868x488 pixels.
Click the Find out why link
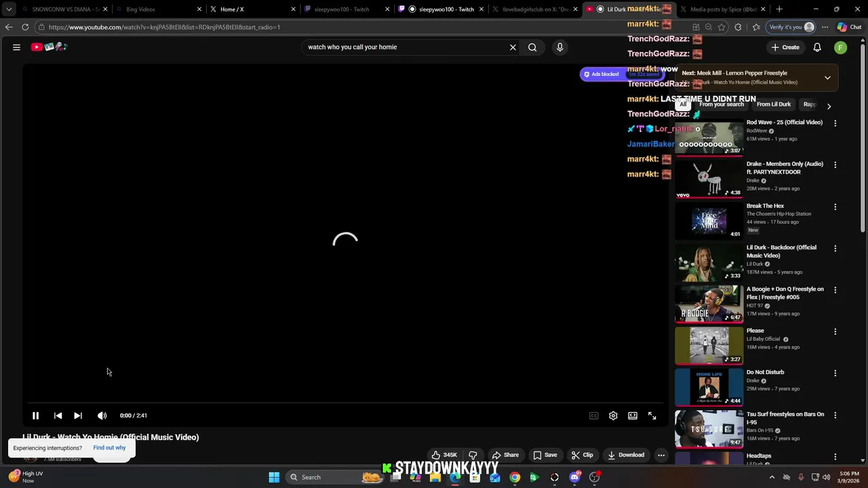(x=109, y=447)
